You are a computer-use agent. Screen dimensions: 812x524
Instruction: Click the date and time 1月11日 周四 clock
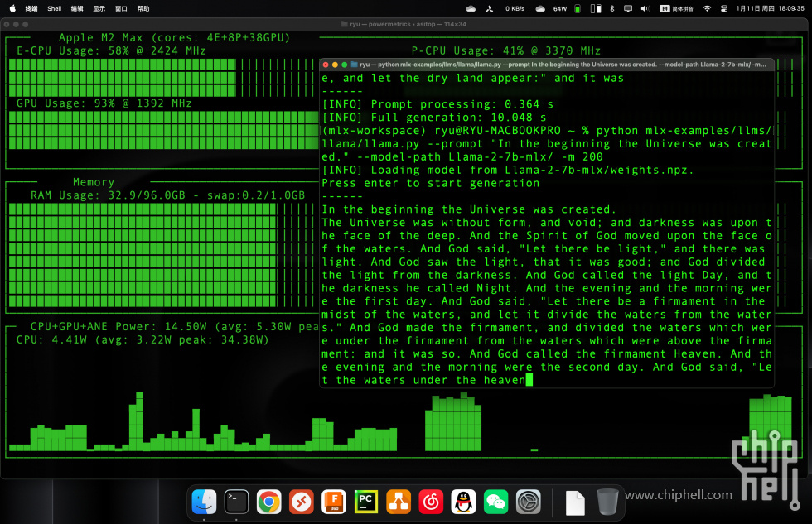[x=770, y=8]
